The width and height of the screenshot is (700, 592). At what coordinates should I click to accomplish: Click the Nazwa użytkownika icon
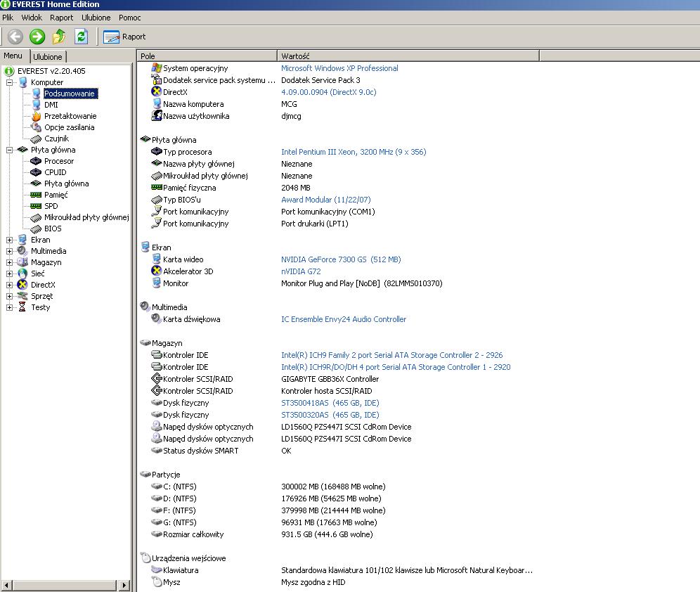point(156,115)
